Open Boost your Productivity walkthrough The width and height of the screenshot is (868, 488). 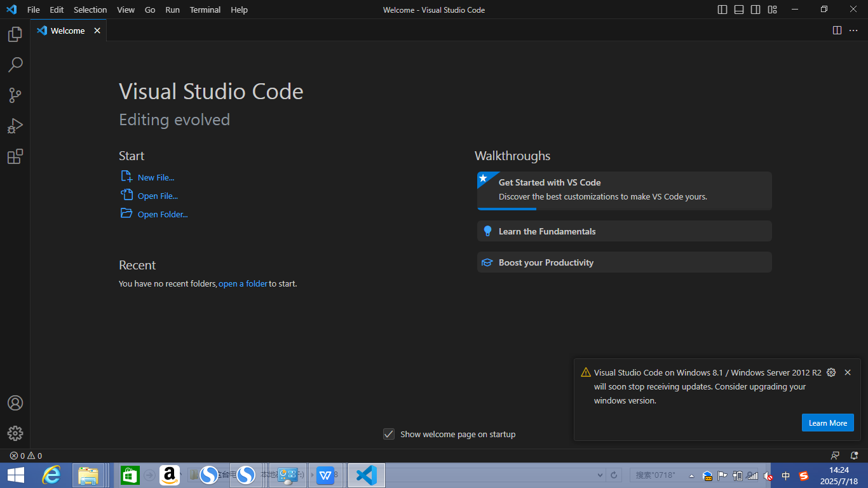pyautogui.click(x=625, y=262)
